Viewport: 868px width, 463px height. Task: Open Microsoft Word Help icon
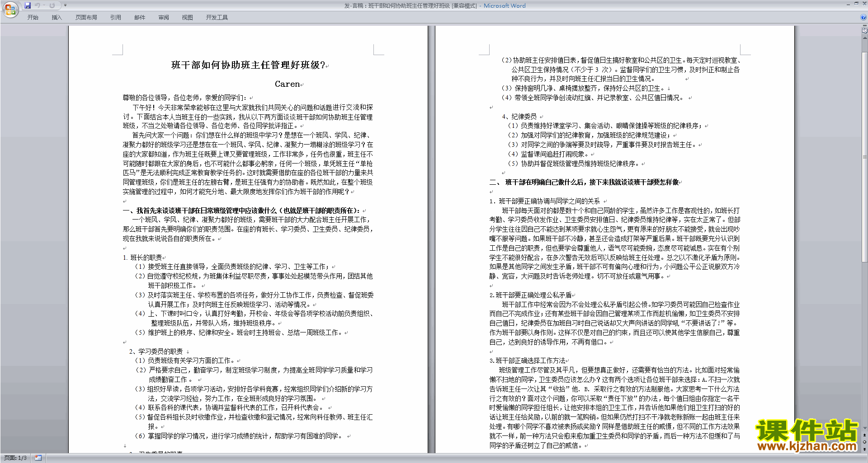tap(863, 18)
